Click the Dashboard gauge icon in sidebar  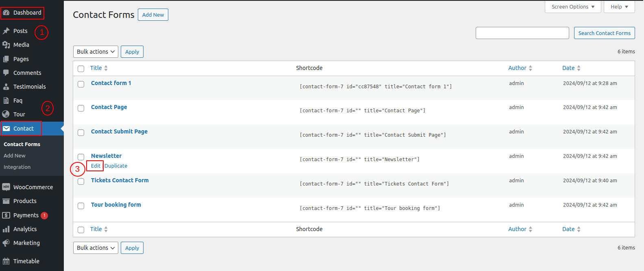pos(6,13)
